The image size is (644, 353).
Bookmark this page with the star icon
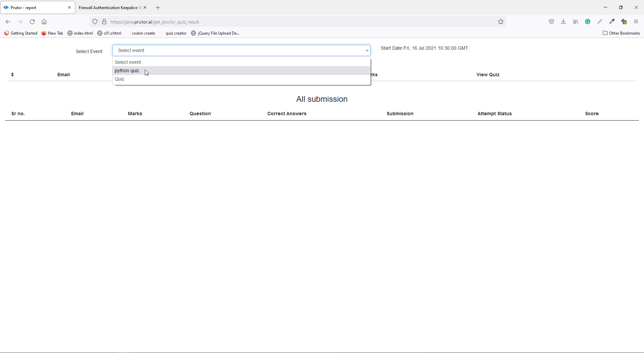(501, 22)
